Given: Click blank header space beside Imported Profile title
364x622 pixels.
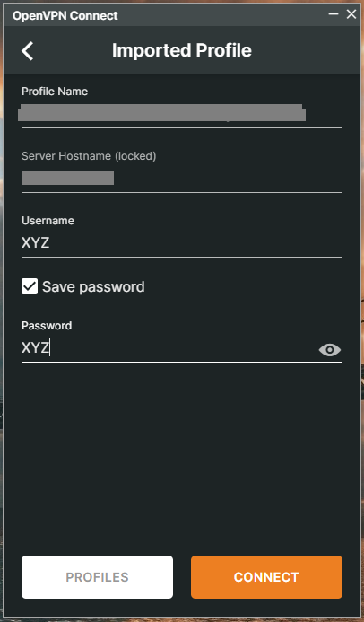Looking at the screenshot, I should pyautogui.click(x=305, y=51).
